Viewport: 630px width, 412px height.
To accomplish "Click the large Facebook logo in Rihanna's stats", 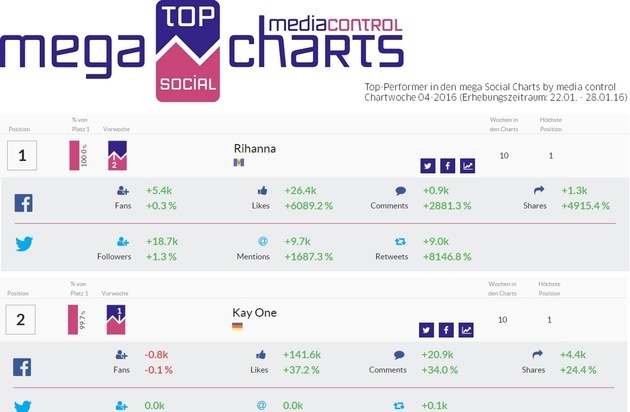I will point(23,202).
